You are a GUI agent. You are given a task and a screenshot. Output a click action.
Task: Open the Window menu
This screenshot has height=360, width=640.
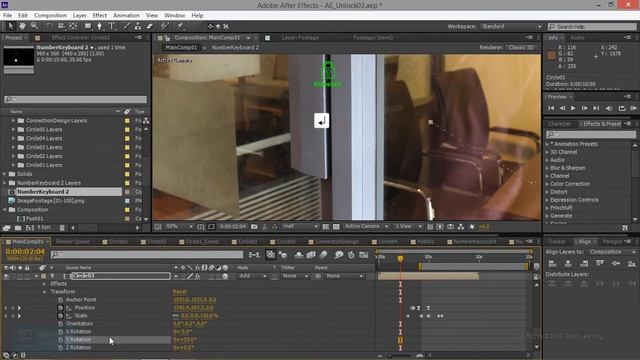tap(174, 16)
